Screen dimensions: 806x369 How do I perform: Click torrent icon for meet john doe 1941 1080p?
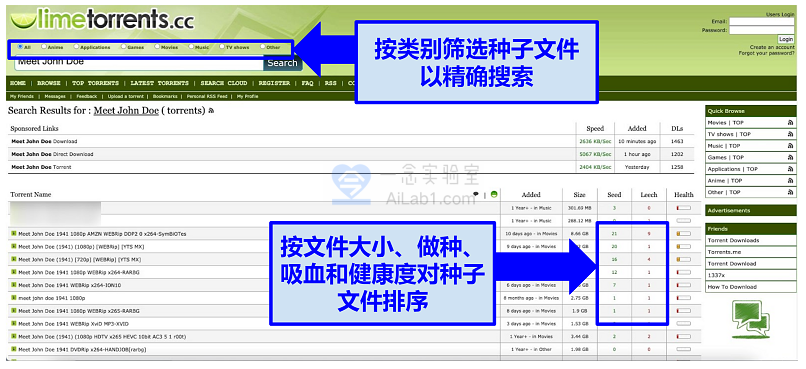click(x=14, y=298)
